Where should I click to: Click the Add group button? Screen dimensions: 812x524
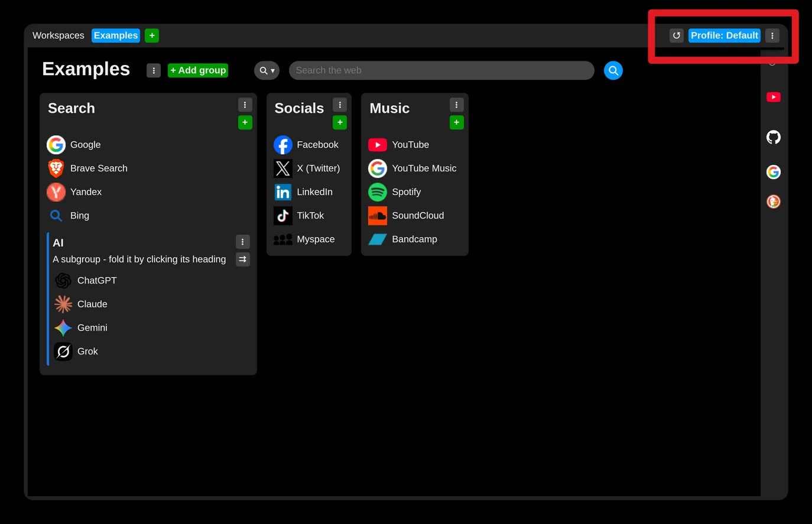[x=198, y=70]
